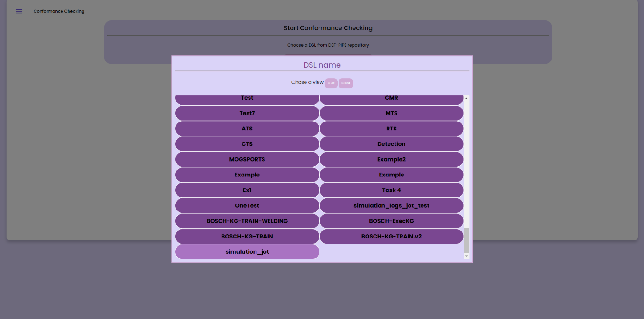Click the scrollbar down arrow
Image resolution: width=644 pixels, height=319 pixels.
pyautogui.click(x=466, y=256)
